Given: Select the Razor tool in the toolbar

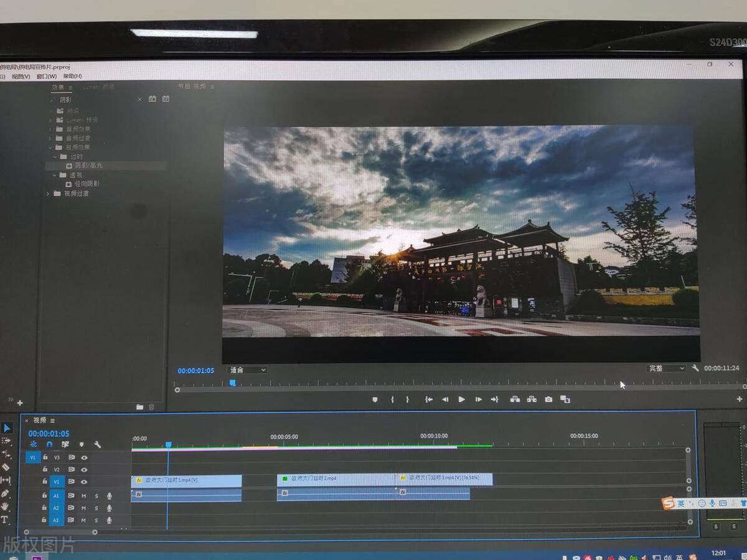Looking at the screenshot, I should tap(6, 467).
